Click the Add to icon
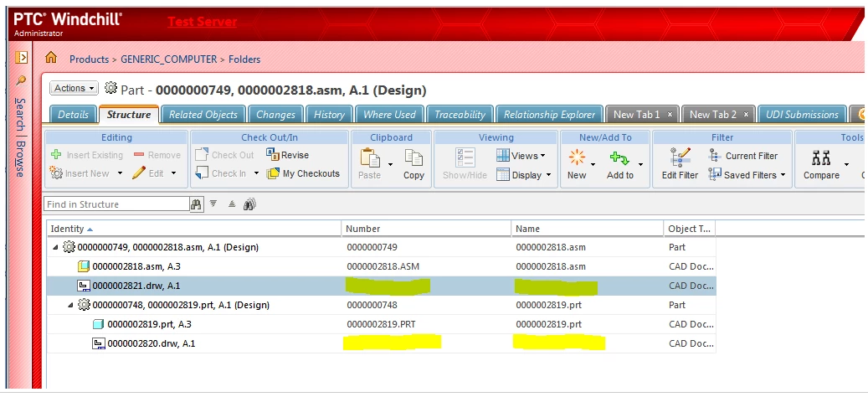The height and width of the screenshot is (397, 868). (619, 159)
